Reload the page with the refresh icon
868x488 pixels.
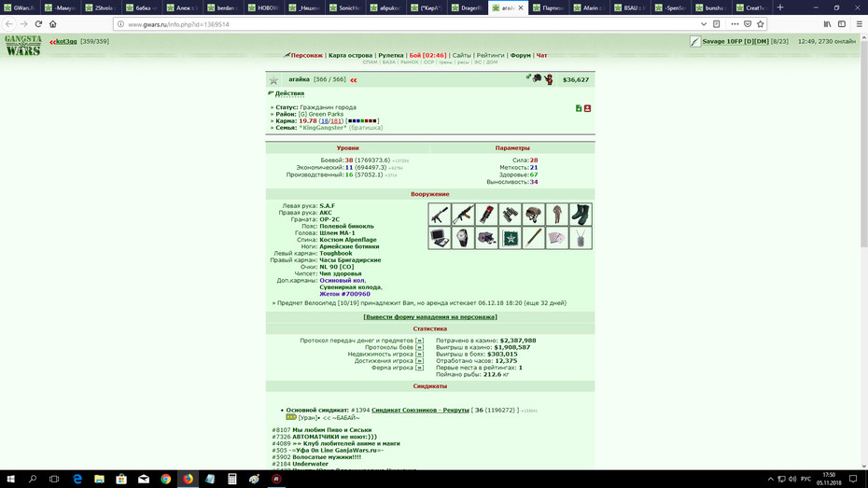click(x=38, y=23)
